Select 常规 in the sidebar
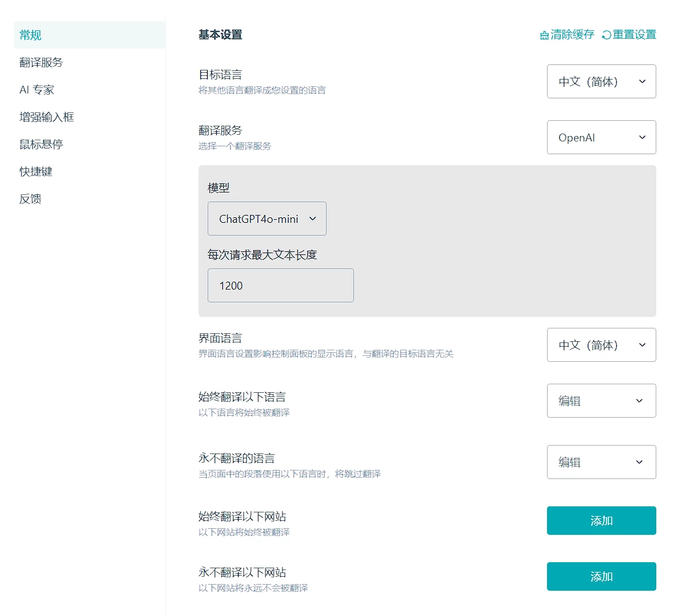Screen dimensions: 700x615 click(x=30, y=35)
